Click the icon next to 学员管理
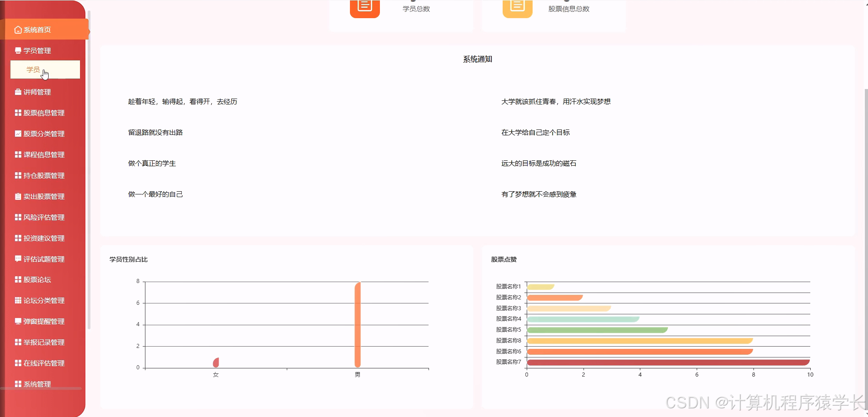868x417 pixels. point(18,50)
